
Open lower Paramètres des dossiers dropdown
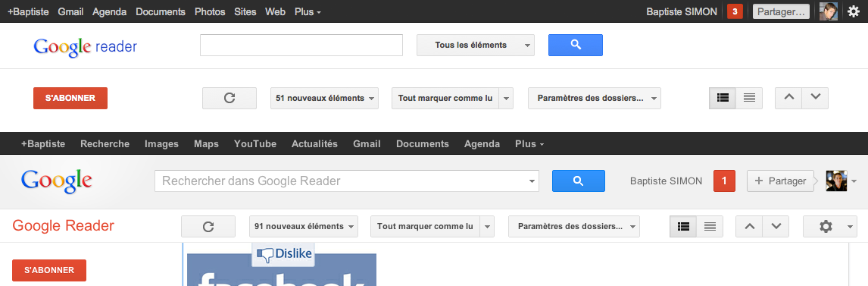coord(573,226)
